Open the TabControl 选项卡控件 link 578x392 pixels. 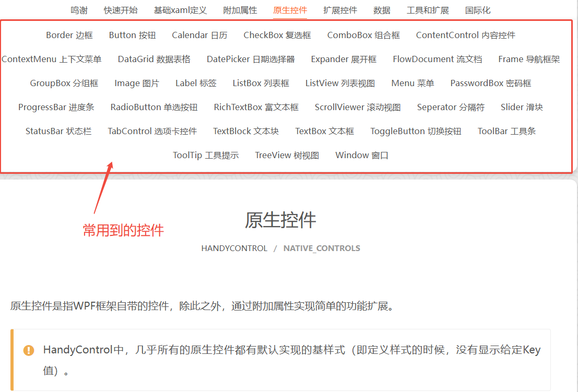(x=152, y=131)
